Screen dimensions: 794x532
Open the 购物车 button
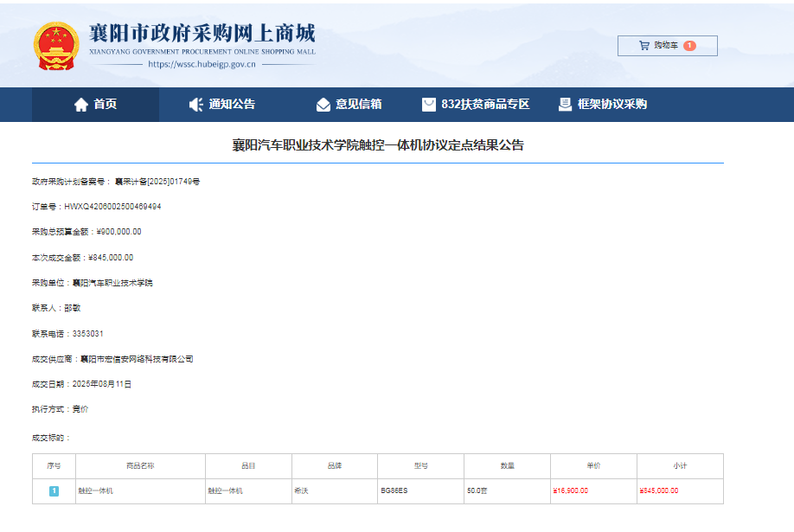click(667, 46)
